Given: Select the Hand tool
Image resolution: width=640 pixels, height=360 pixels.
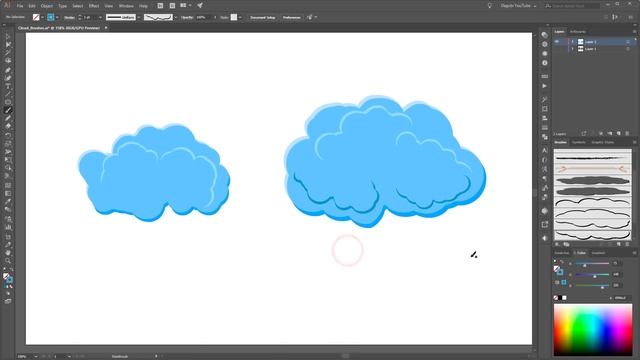Looking at the screenshot, I should tap(8, 253).
